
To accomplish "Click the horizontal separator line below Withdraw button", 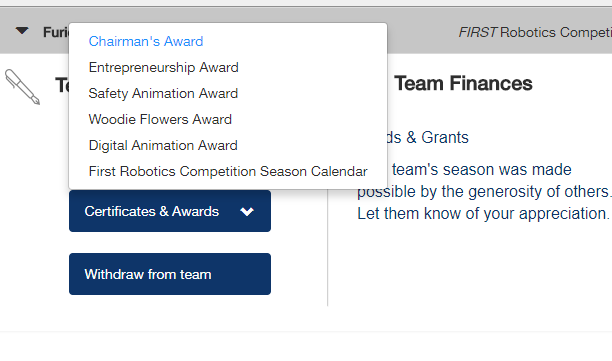I will [306, 332].
